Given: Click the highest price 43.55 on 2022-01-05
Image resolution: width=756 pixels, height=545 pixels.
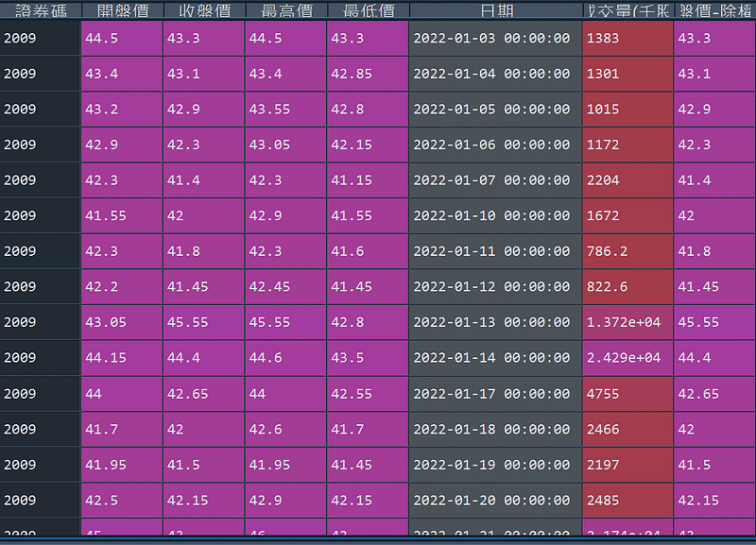Looking at the screenshot, I should tap(285, 109).
